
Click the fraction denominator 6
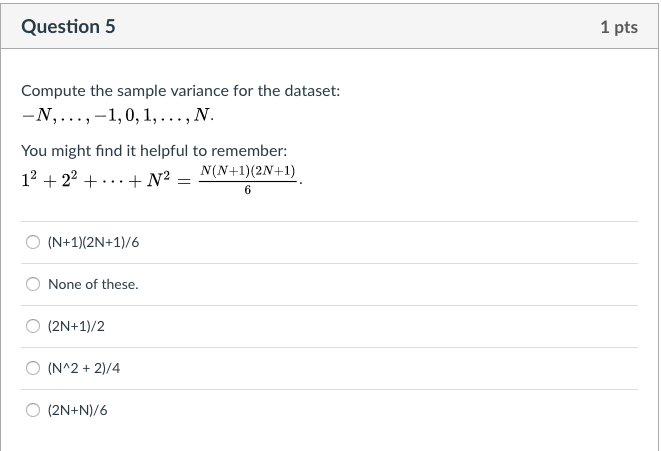(x=247, y=191)
